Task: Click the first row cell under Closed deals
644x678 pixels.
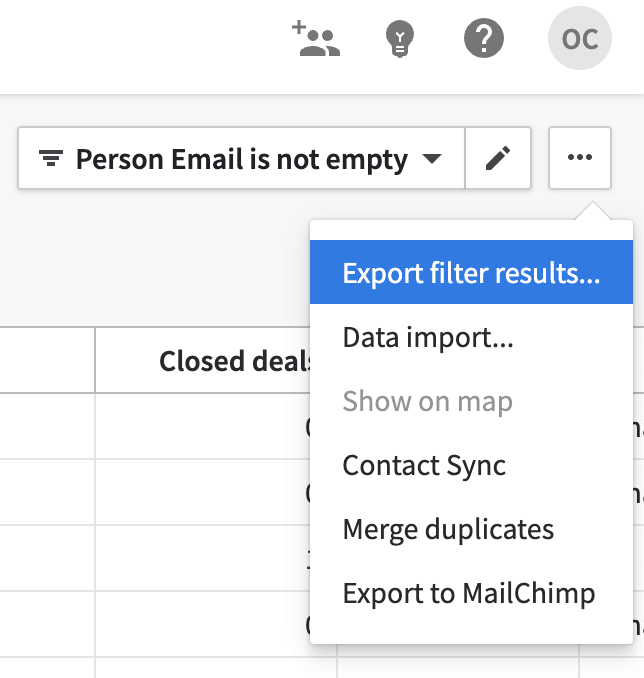Action: coord(202,427)
